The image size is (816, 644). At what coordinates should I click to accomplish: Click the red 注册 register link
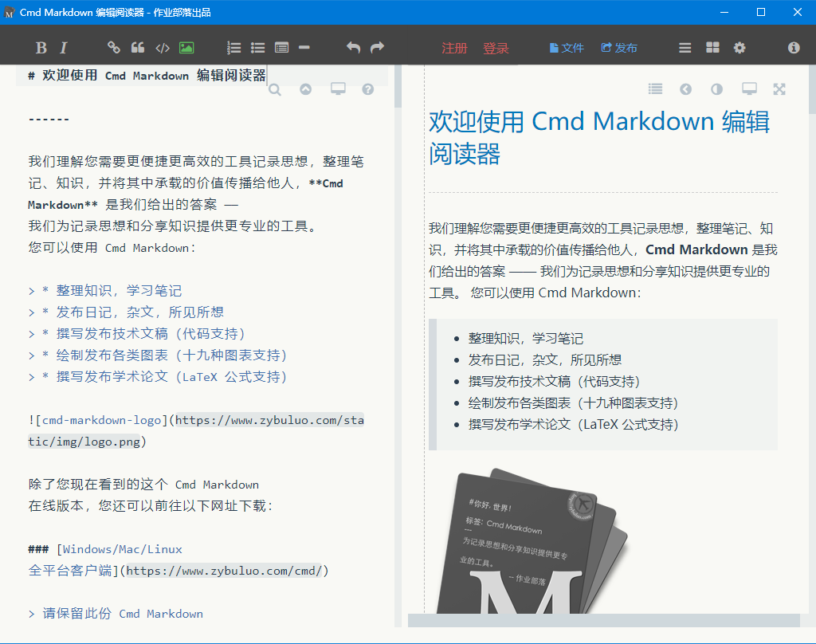(454, 49)
